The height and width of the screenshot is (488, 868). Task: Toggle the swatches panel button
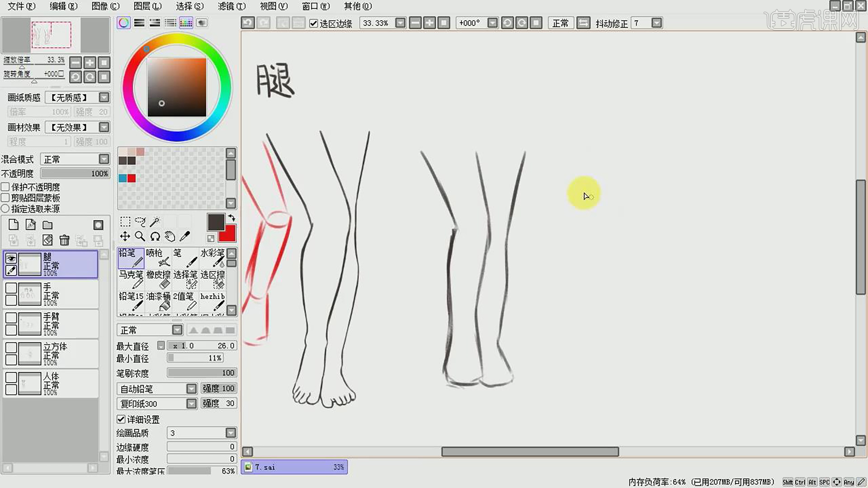tap(186, 23)
